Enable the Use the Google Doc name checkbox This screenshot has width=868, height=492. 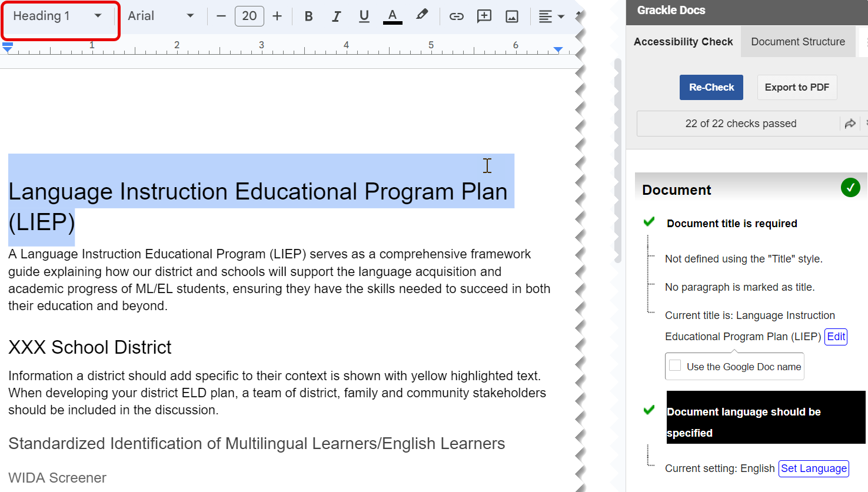click(676, 365)
